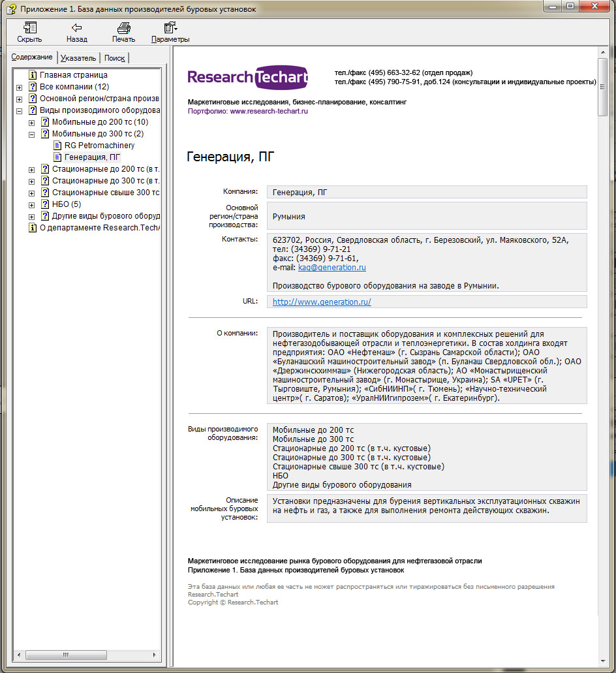Click the content pane vertical scrollbar thumb
616x673 pixels.
pyautogui.click(x=603, y=87)
